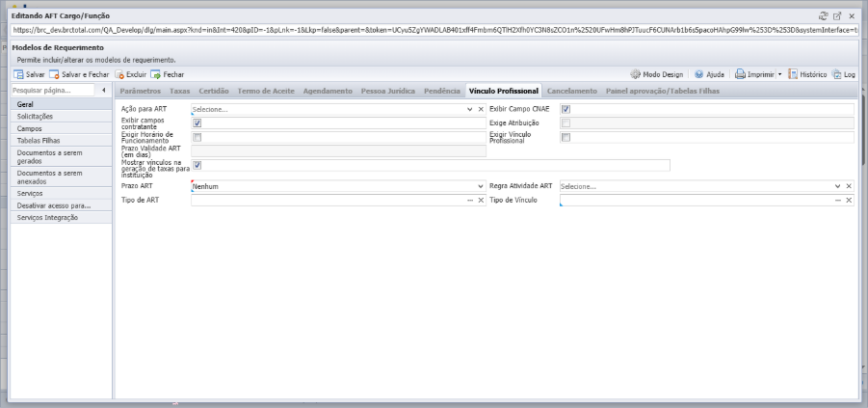The width and height of the screenshot is (868, 408).
Task: Click the Vínculo Profissional tab
Action: 504,91
